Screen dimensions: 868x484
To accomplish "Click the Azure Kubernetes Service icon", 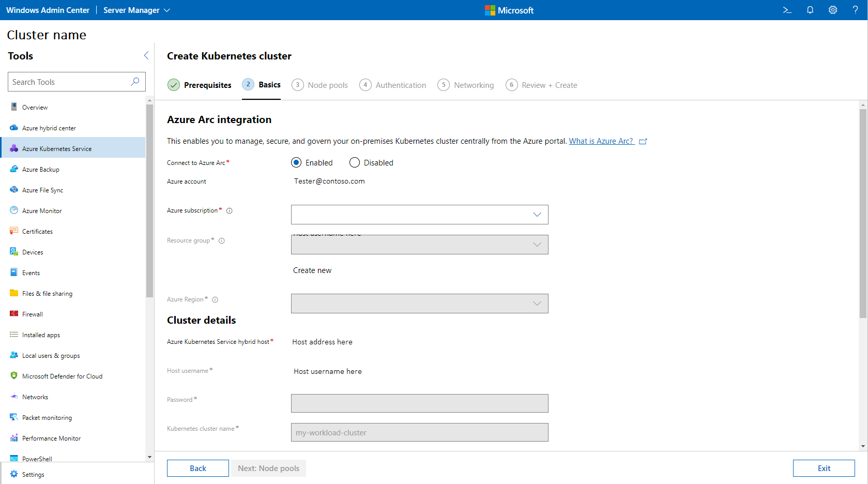I will (14, 148).
